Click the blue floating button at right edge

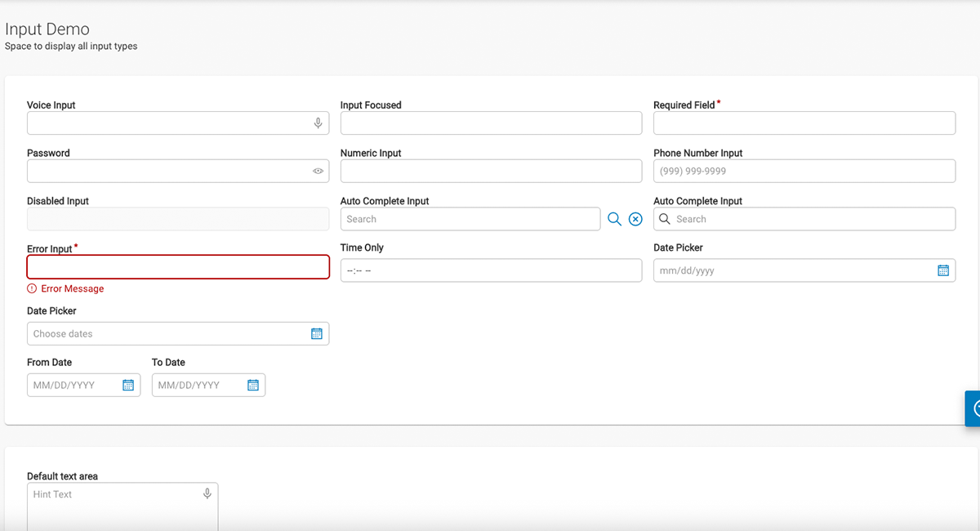click(972, 408)
